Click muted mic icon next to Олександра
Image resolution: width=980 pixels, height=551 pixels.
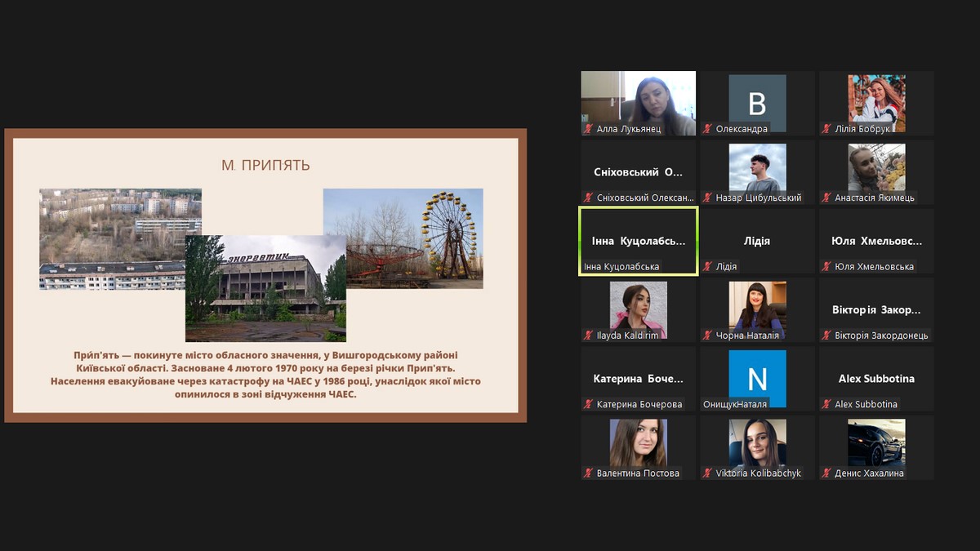click(x=707, y=129)
